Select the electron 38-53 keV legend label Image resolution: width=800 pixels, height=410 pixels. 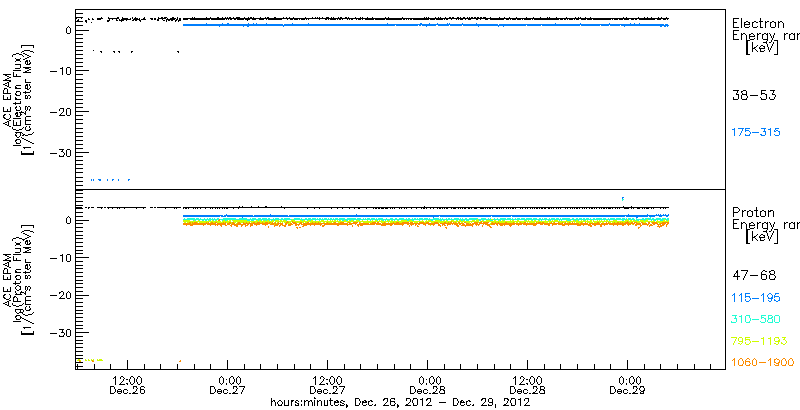[754, 95]
